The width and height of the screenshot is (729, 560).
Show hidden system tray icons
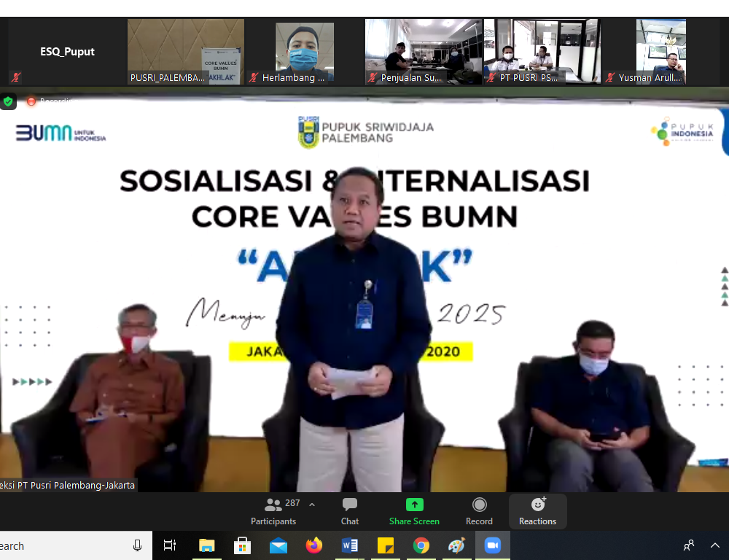pos(714,545)
